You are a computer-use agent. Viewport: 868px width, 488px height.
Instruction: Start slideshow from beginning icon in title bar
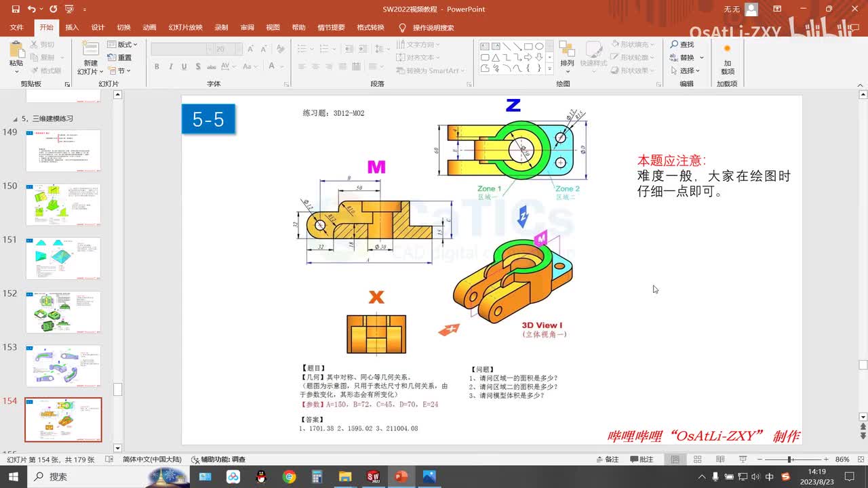click(x=68, y=9)
